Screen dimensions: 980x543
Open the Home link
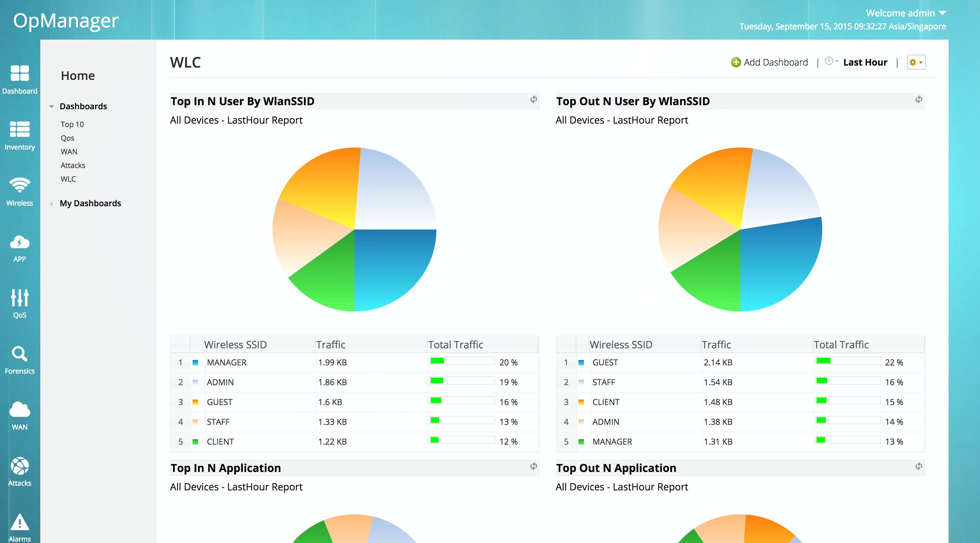78,75
